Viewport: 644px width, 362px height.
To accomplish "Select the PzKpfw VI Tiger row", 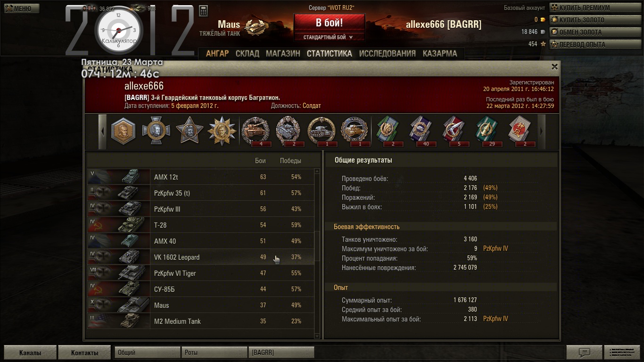I will (x=201, y=273).
